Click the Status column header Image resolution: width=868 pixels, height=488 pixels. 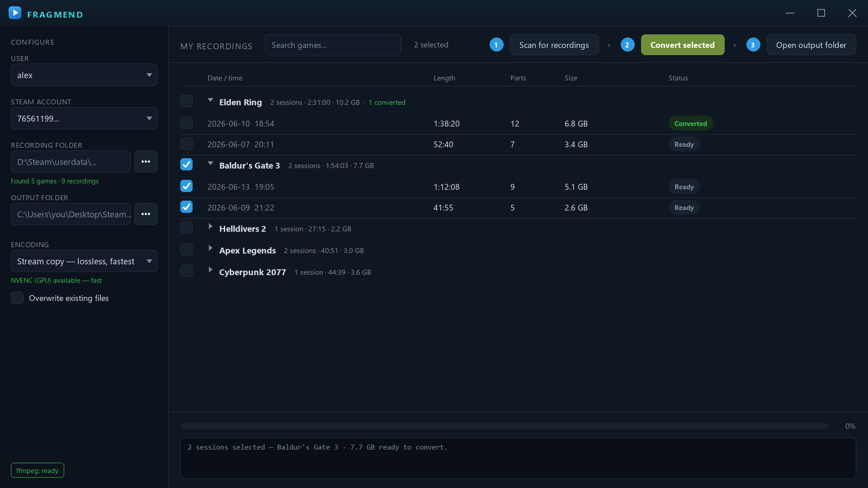pyautogui.click(x=678, y=78)
